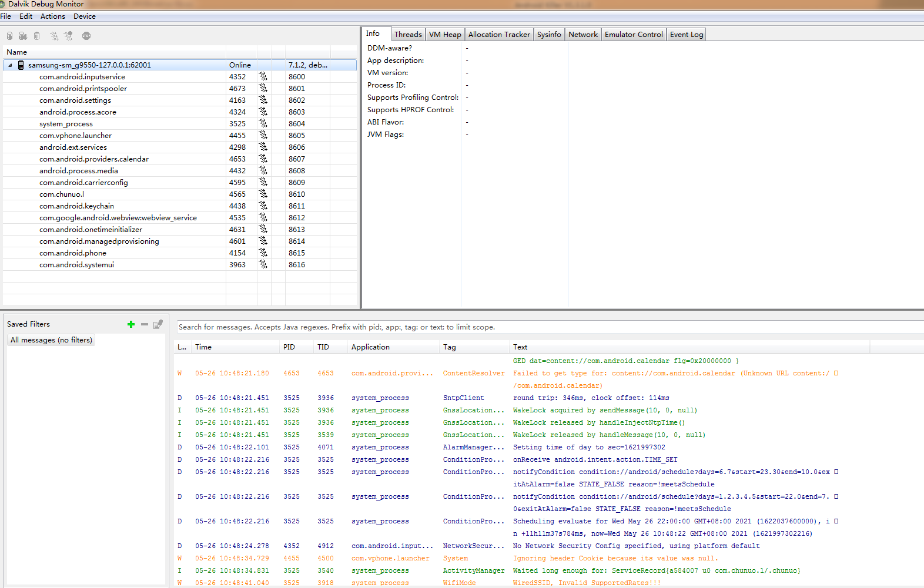The height and width of the screenshot is (588, 924).
Task: Edit the selected logcat filter with pencil icon
Action: point(158,324)
